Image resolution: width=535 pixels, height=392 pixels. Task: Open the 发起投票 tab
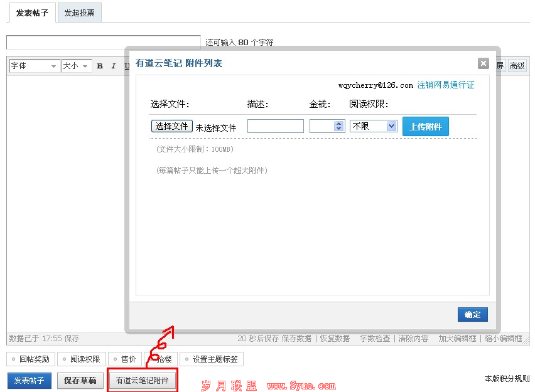pos(80,13)
